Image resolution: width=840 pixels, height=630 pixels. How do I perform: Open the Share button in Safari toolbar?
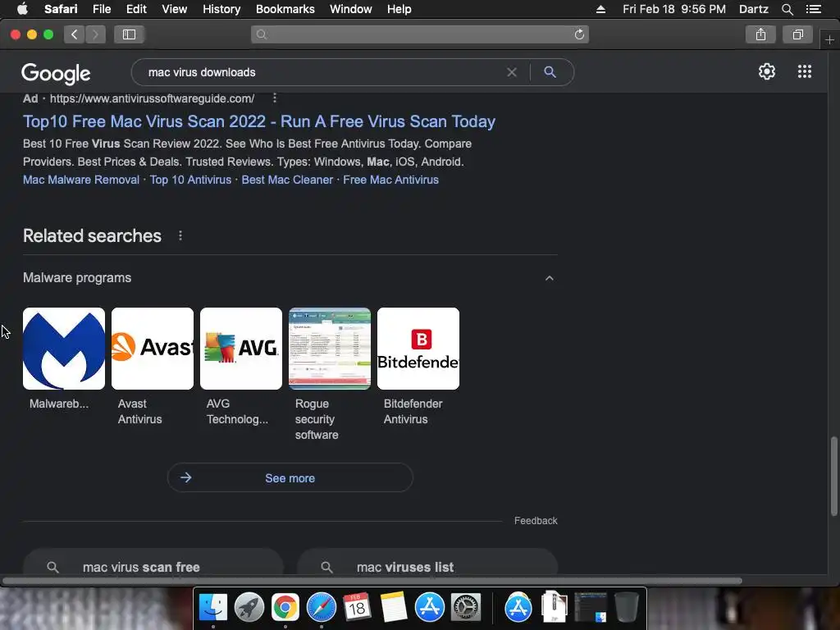click(x=760, y=34)
